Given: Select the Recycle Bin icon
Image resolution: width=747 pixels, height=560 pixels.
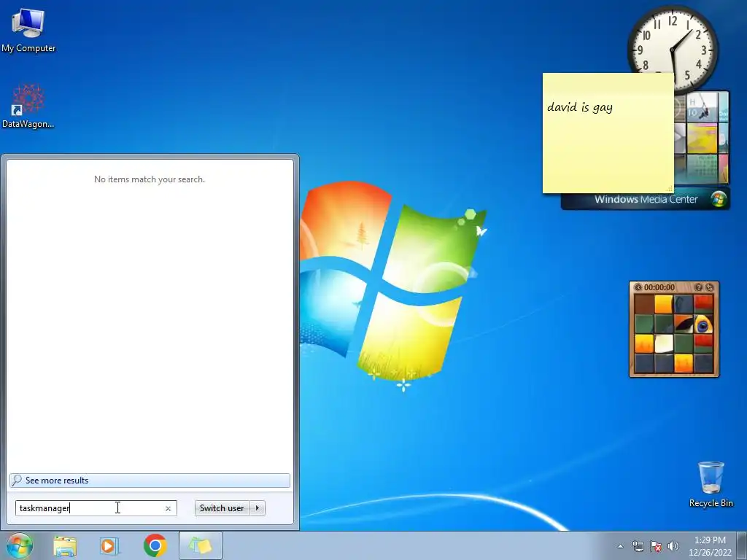Looking at the screenshot, I should point(711,484).
